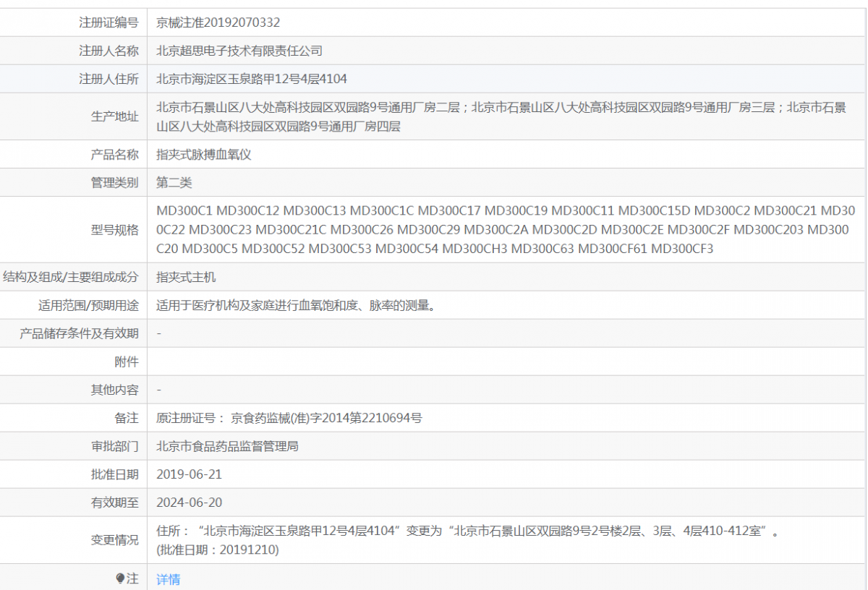Click the structure value 指夹式主机
The width and height of the screenshot is (868, 590).
click(186, 277)
